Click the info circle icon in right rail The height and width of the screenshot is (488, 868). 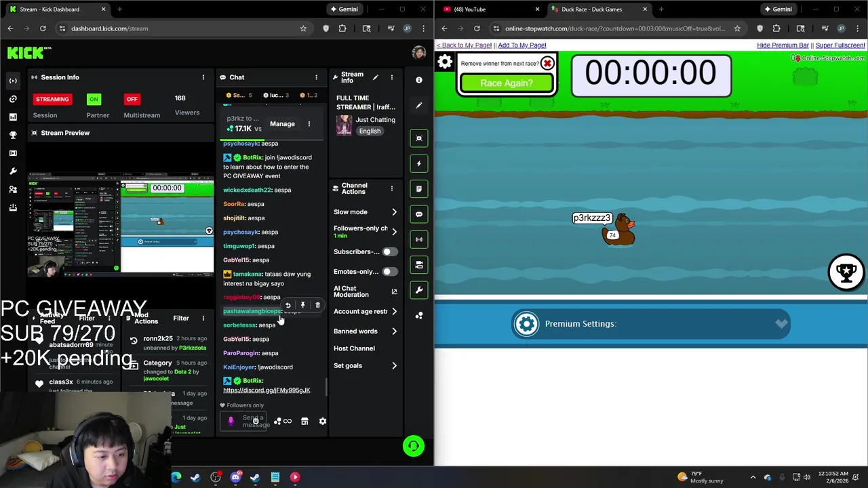click(419, 80)
